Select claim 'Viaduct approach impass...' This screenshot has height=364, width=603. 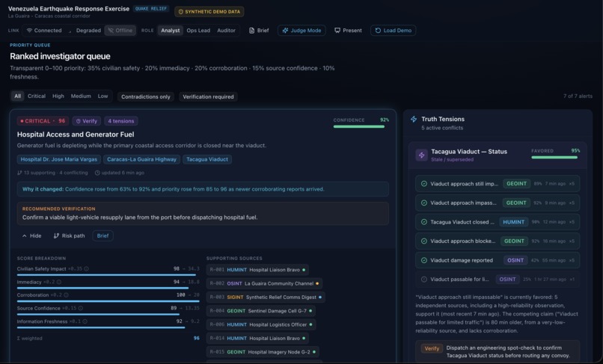pos(498,203)
